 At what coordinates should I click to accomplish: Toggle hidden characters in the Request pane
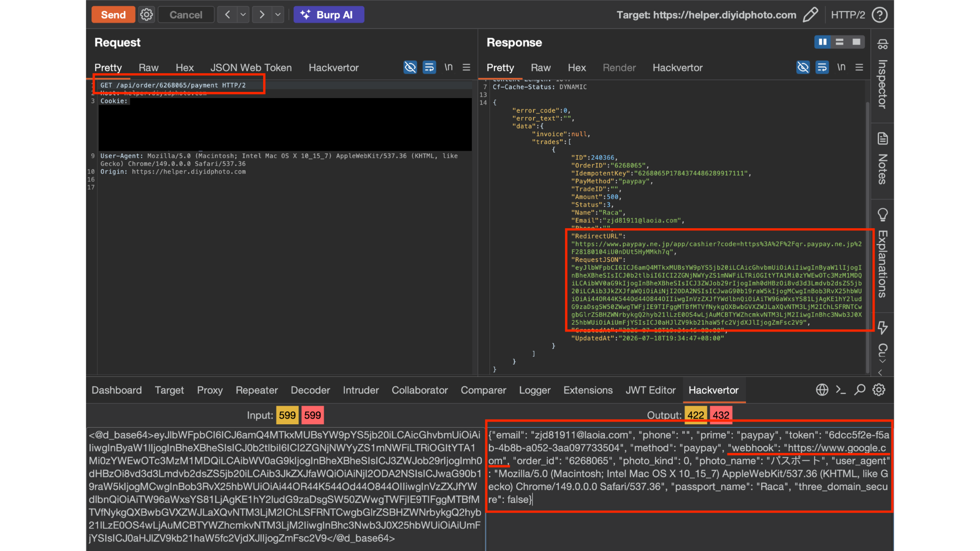pyautogui.click(x=410, y=67)
